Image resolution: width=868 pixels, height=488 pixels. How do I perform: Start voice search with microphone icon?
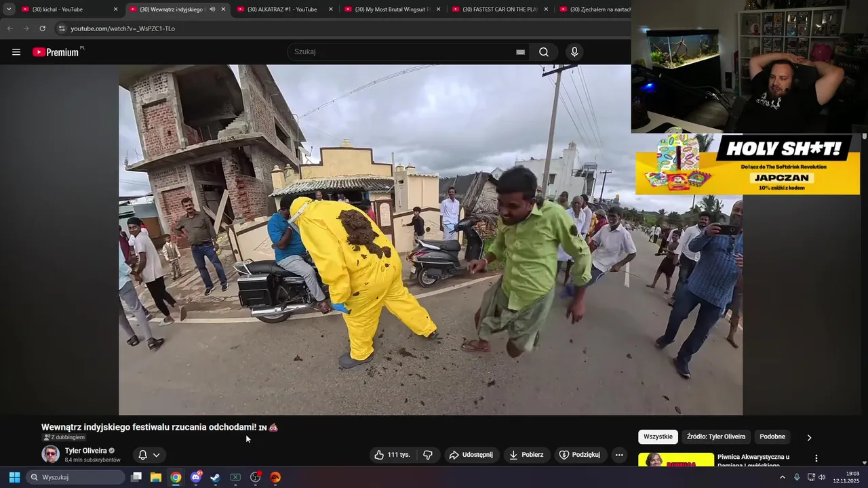(574, 52)
